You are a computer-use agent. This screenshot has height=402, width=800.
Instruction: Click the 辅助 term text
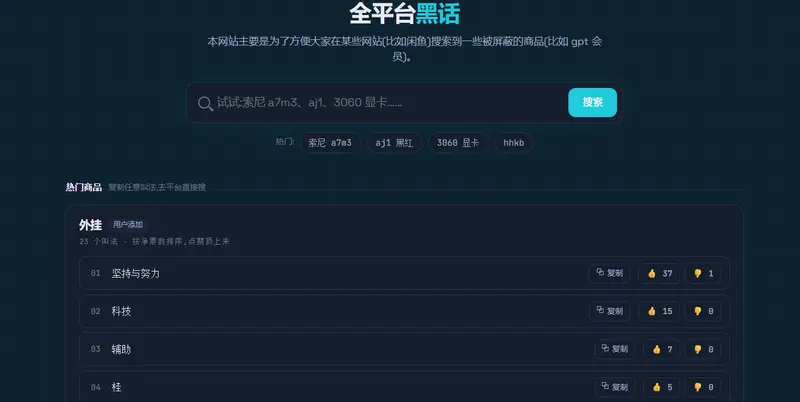tap(121, 349)
